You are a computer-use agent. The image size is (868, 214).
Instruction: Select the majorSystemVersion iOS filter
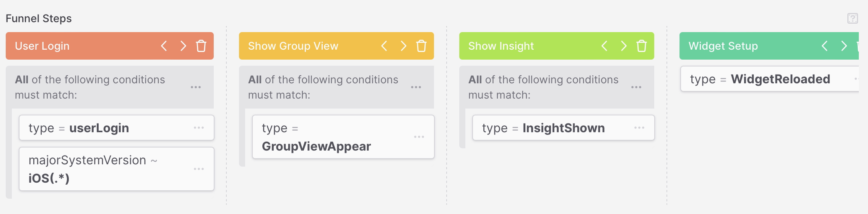point(103,169)
